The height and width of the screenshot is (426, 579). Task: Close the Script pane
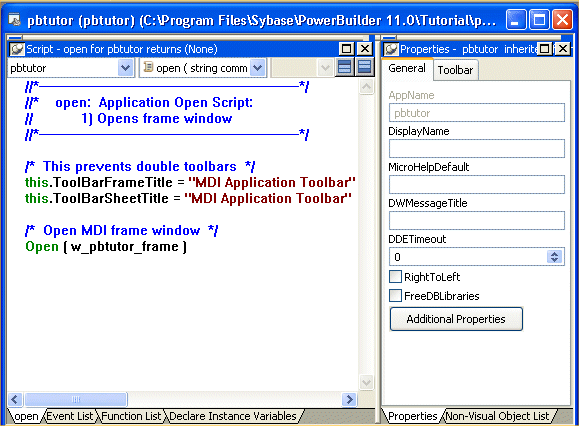[x=365, y=49]
